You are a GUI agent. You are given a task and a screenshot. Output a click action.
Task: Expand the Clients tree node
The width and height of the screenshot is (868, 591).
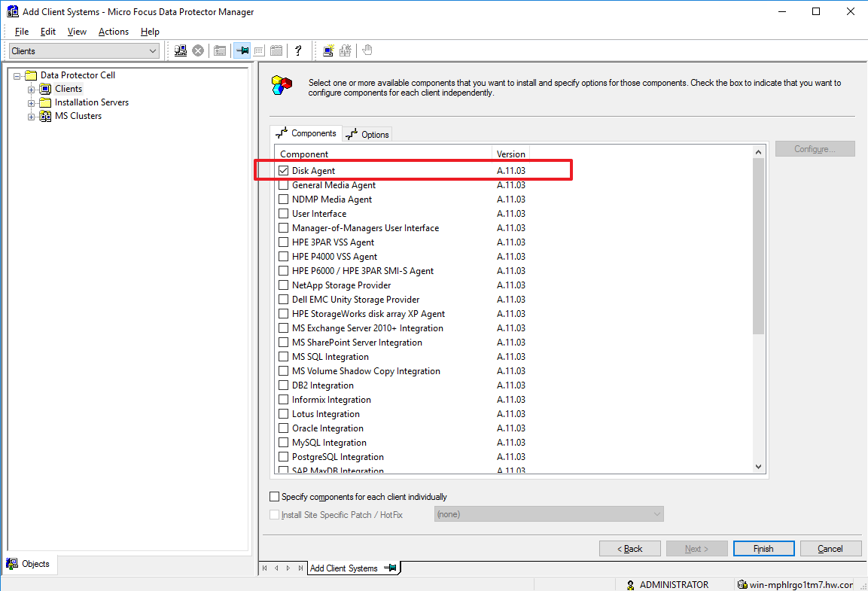32,90
